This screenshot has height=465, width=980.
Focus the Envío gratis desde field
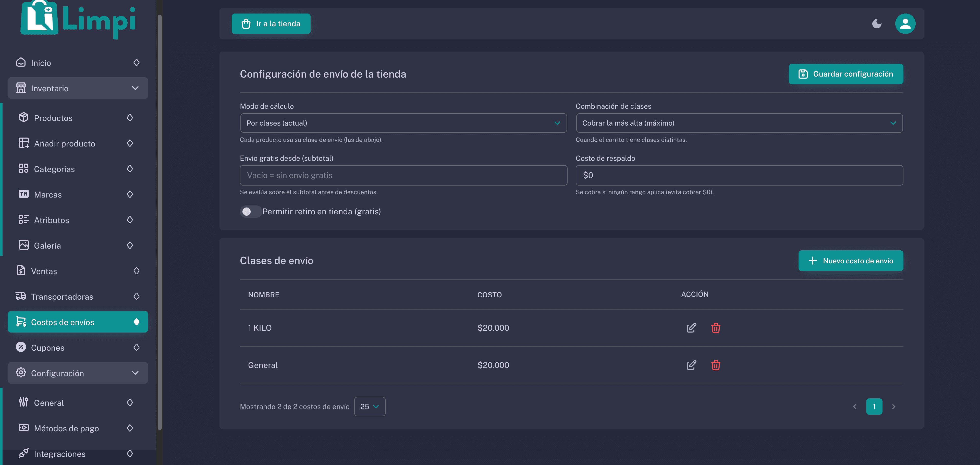403,175
